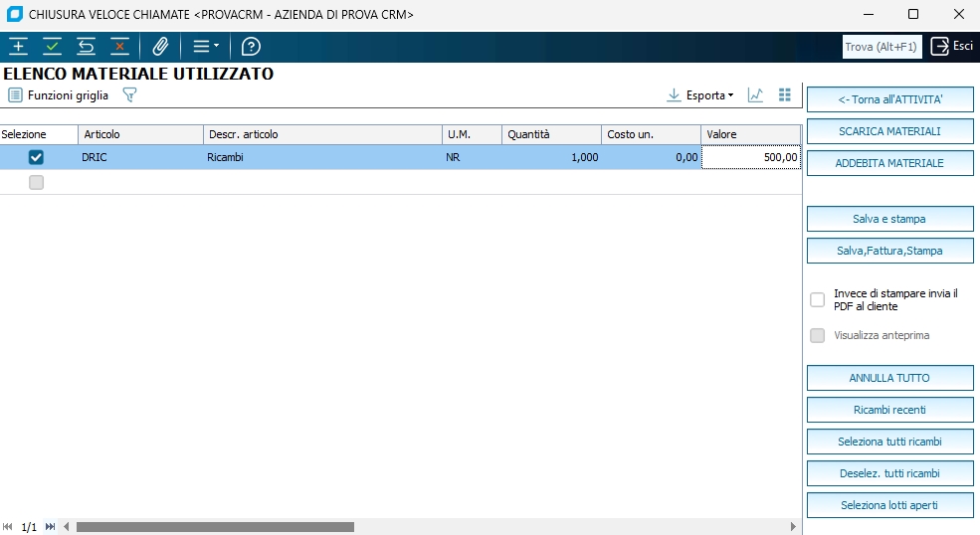The height and width of the screenshot is (535, 980).
Task: Open the hamburger menu dropdown in toolbar
Action: [206, 47]
